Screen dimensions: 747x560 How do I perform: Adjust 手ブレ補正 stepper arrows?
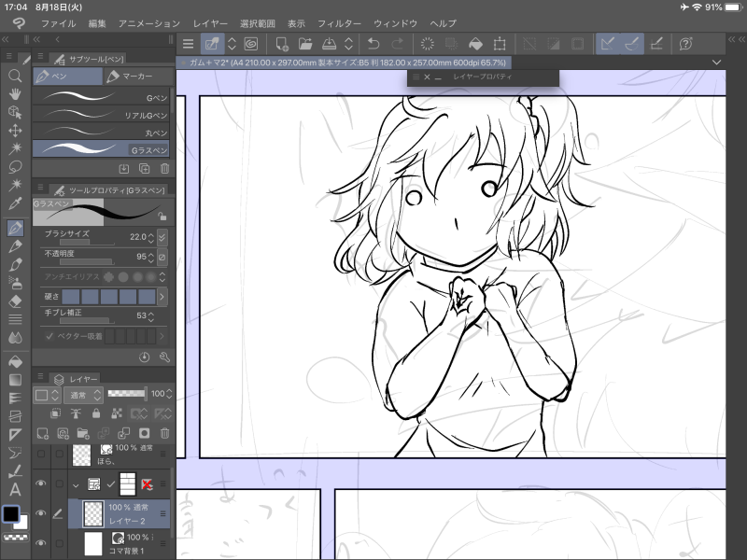tap(151, 315)
